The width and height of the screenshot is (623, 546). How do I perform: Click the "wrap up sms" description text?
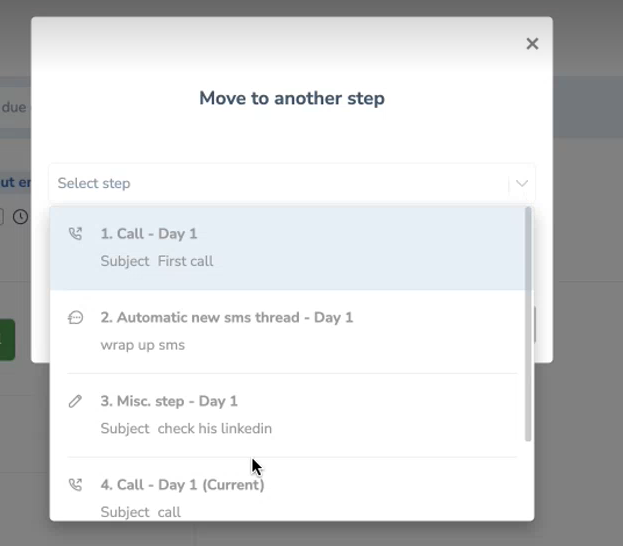(x=143, y=345)
